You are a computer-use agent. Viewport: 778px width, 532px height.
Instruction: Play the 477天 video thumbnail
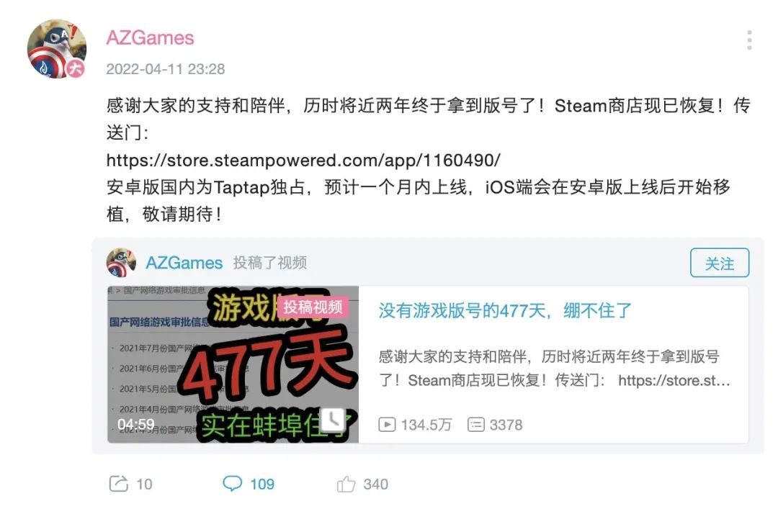[233, 364]
